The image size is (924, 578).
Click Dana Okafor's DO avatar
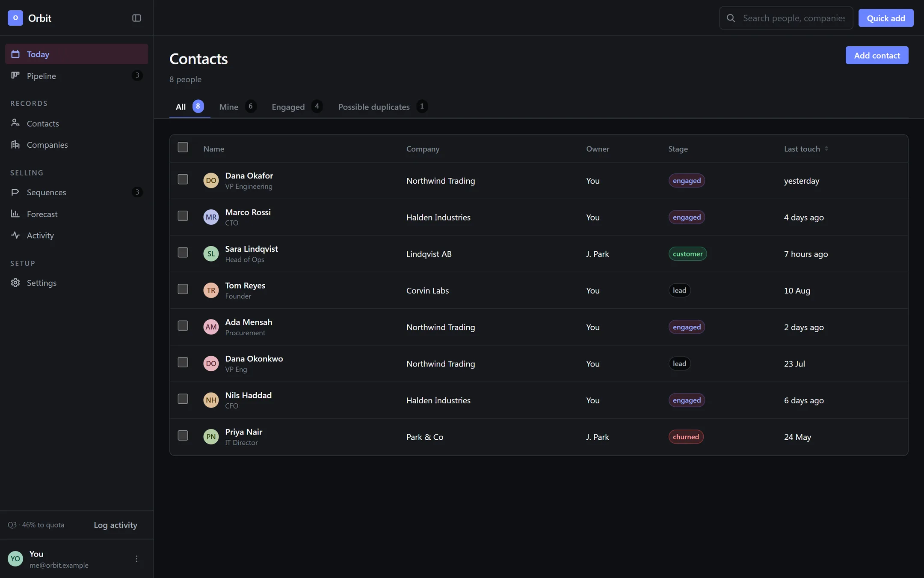[211, 181]
